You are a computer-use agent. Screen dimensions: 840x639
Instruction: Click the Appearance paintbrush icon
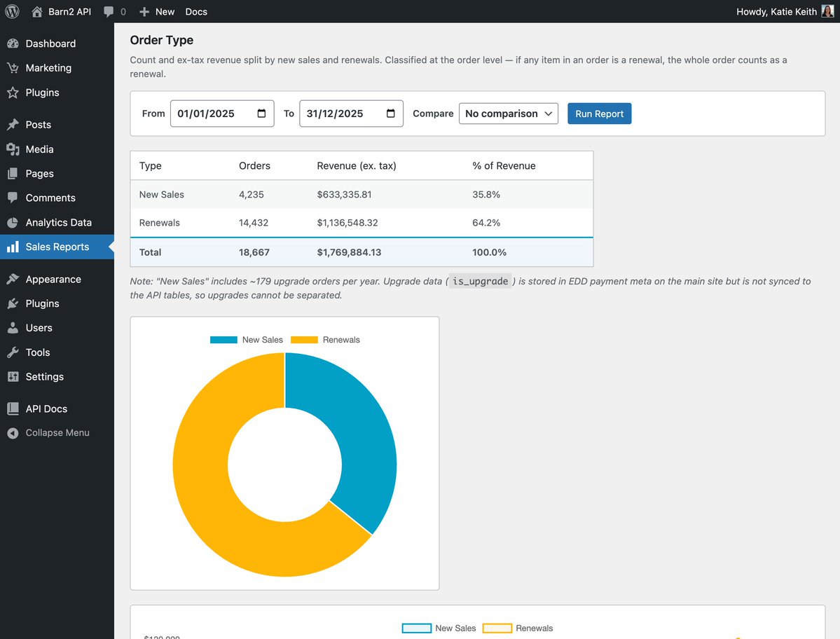click(x=13, y=279)
